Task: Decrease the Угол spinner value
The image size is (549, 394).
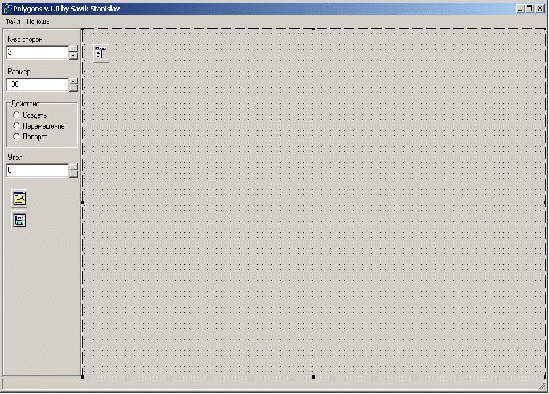Action: coord(73,174)
